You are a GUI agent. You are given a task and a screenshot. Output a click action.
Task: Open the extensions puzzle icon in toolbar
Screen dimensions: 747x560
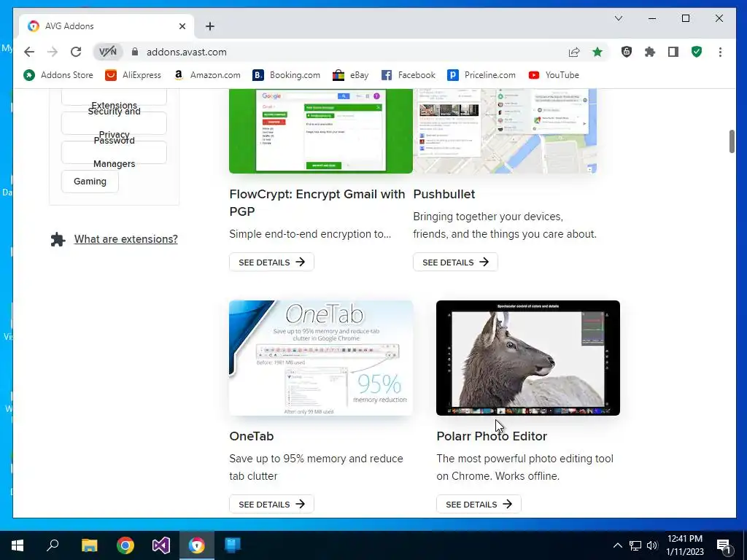coord(650,52)
